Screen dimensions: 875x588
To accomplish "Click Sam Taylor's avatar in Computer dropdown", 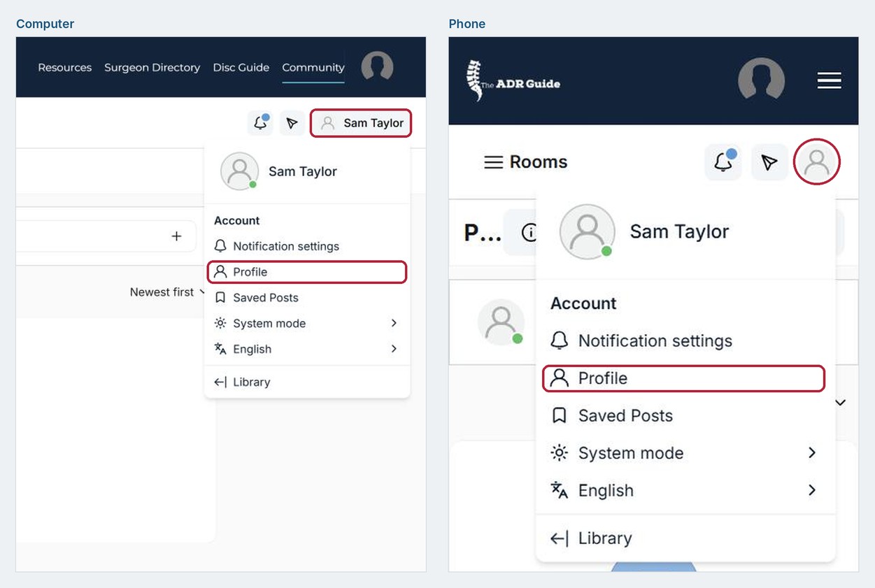I will (x=239, y=171).
